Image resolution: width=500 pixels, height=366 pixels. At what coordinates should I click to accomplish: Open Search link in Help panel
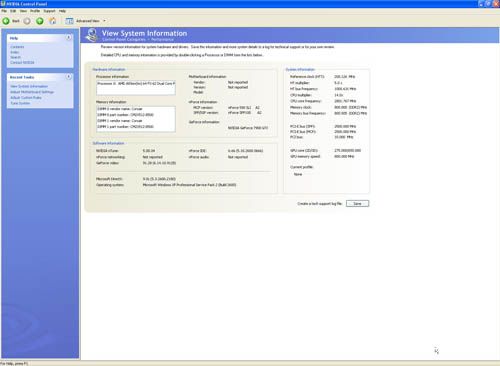click(15, 57)
